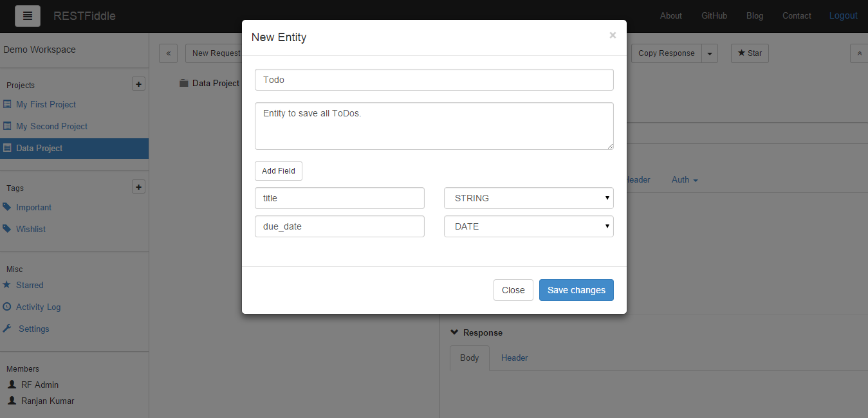Image resolution: width=868 pixels, height=418 pixels.
Task: Click the Star button in toolbar
Action: [x=750, y=53]
